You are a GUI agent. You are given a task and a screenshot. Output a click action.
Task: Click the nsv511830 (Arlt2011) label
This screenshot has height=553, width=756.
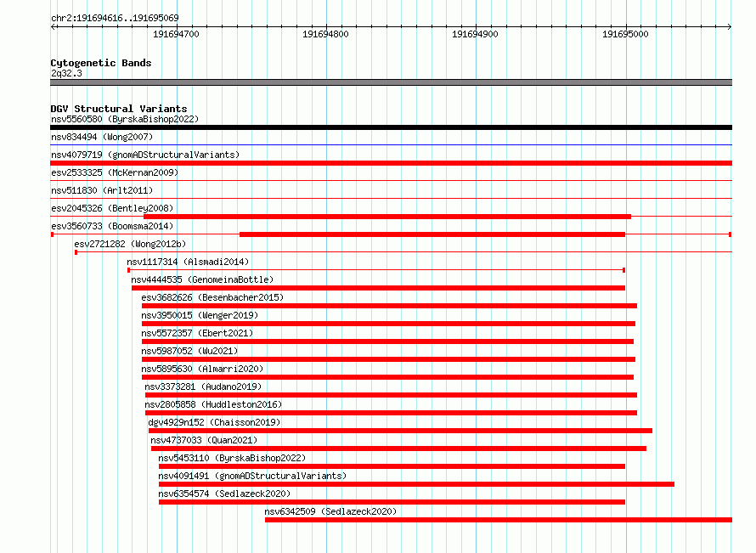pos(102,190)
